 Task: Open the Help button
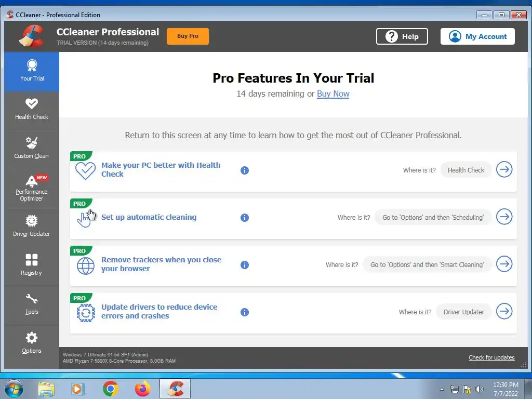tap(402, 36)
